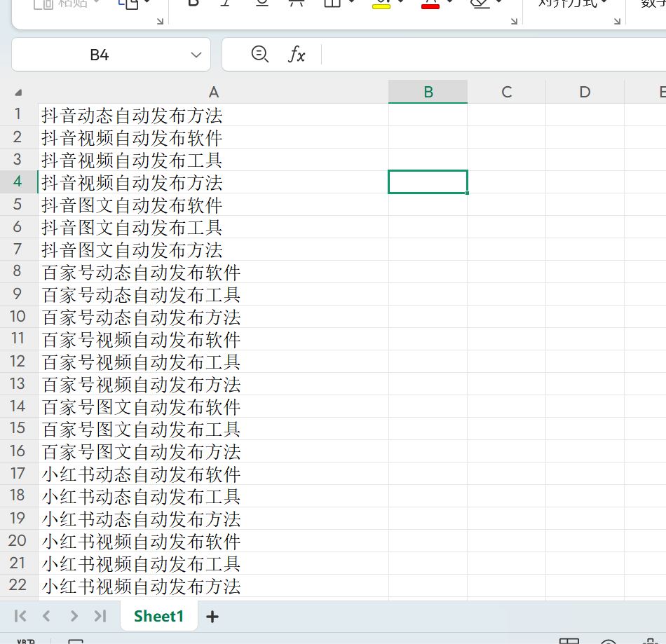Screen dimensions: 666x644
Task: Select cell with 百家号图文自动发布方法
Action: point(213,452)
